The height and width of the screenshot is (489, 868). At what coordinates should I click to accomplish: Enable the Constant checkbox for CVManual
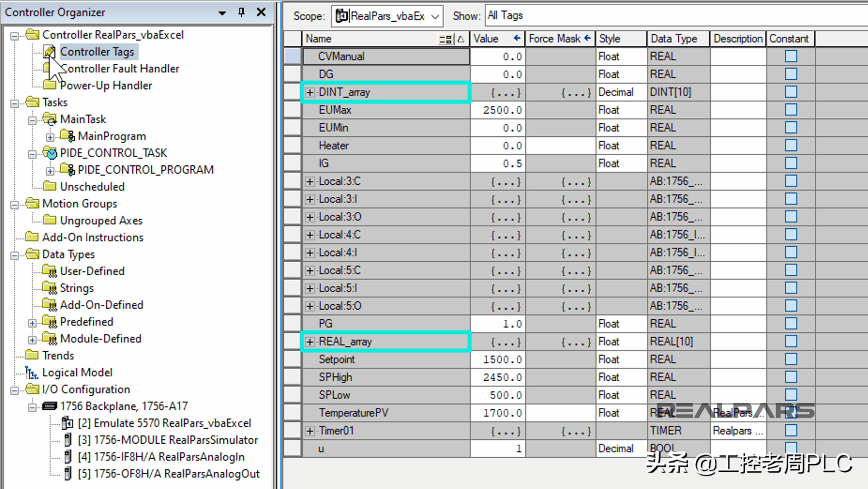pos(791,56)
